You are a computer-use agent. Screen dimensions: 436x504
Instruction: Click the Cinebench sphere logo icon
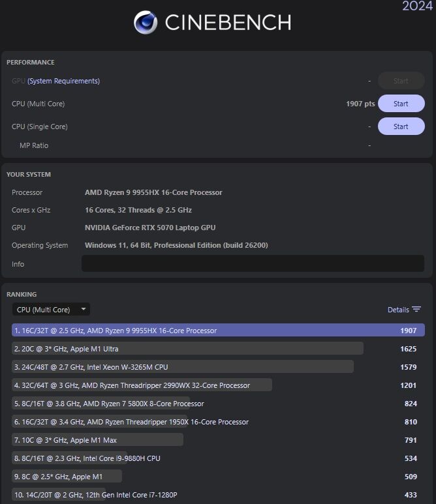click(146, 22)
